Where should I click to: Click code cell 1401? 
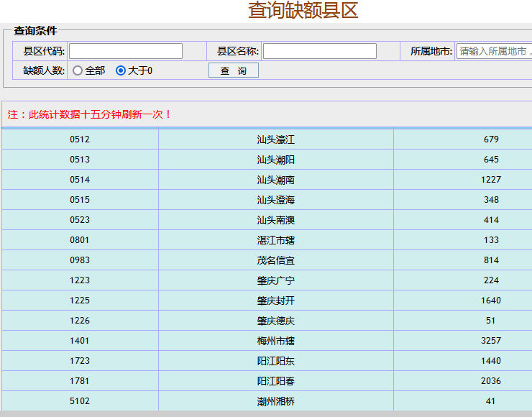[80, 341]
